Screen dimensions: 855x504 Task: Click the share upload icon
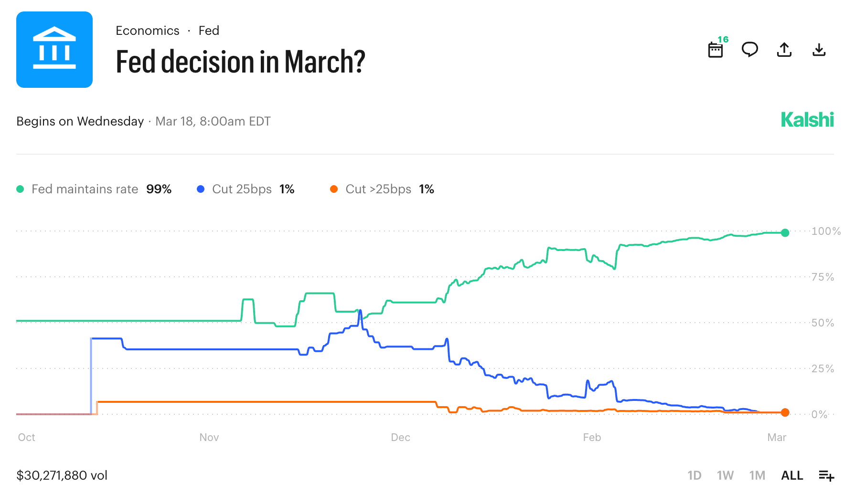[x=784, y=49]
